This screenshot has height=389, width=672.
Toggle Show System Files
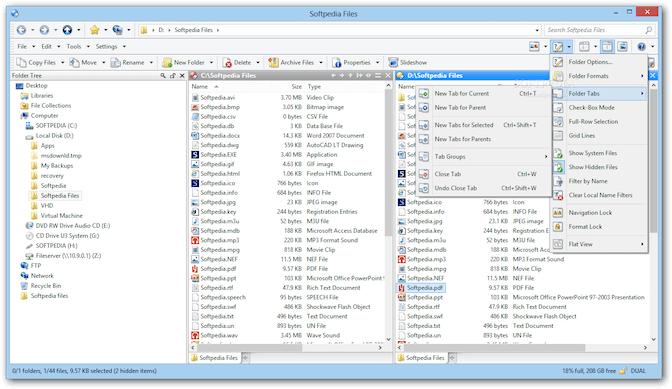[599, 153]
